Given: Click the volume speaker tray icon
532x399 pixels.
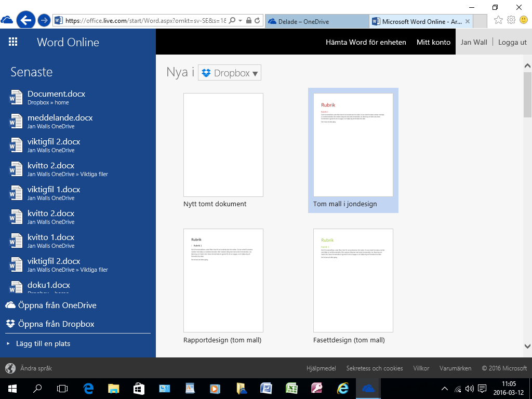Looking at the screenshot, I should (470, 389).
